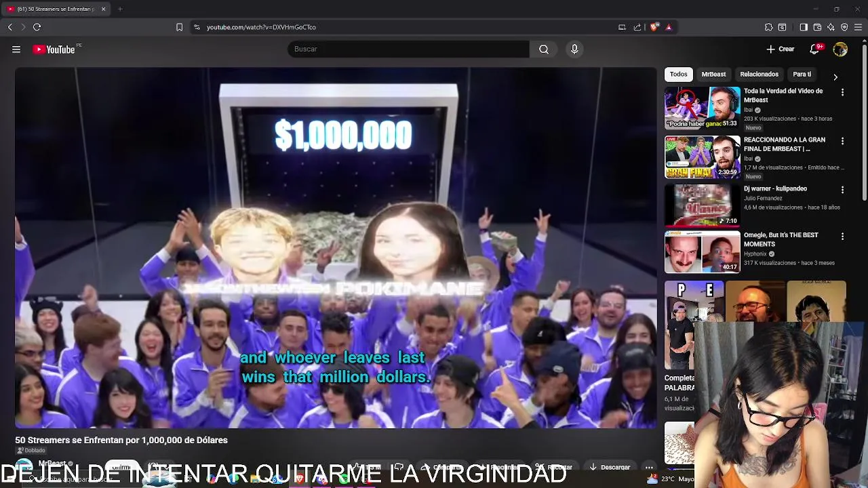
Task: Open more actions menu beside Descargar
Action: [x=649, y=467]
